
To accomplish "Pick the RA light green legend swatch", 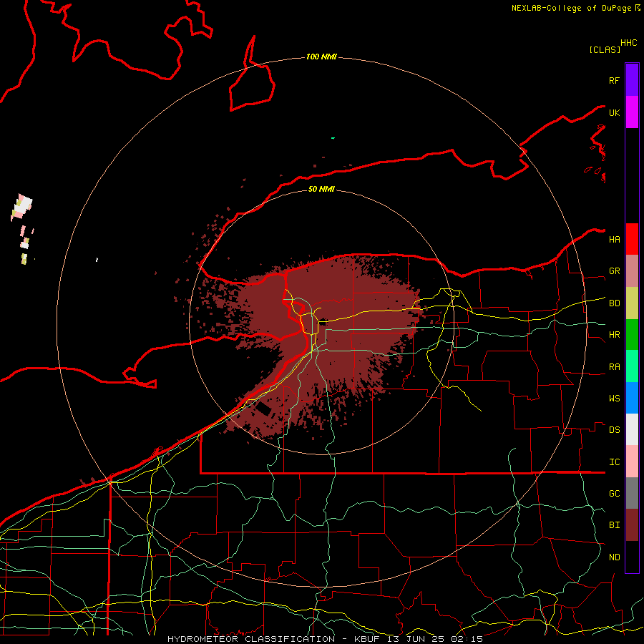I will coord(632,366).
